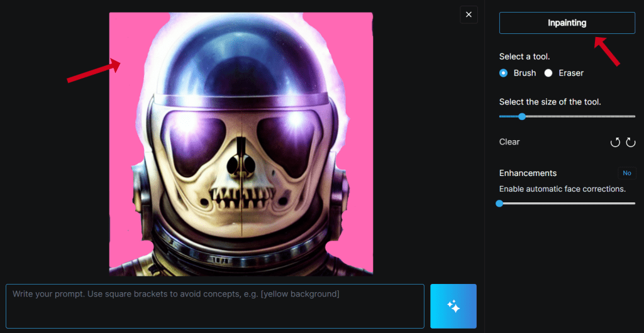Clear the painted mask
The width and height of the screenshot is (644, 333).
[x=509, y=142]
